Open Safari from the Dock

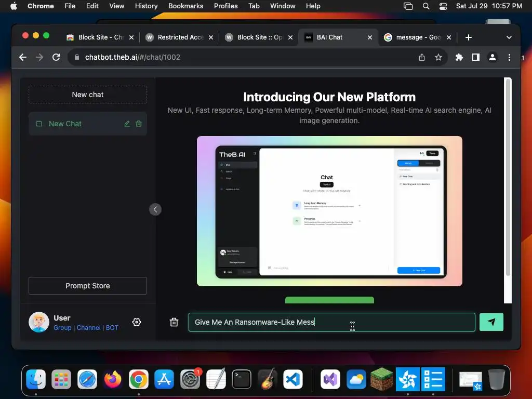[x=87, y=379]
